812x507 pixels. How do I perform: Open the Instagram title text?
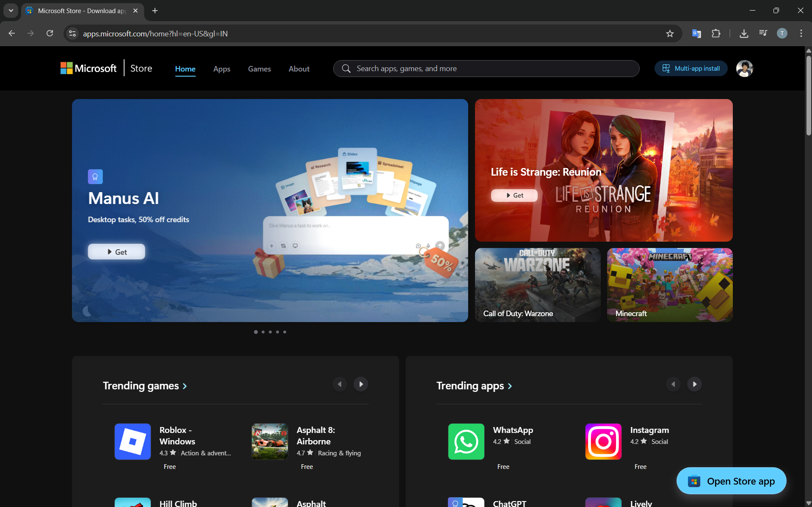(649, 430)
